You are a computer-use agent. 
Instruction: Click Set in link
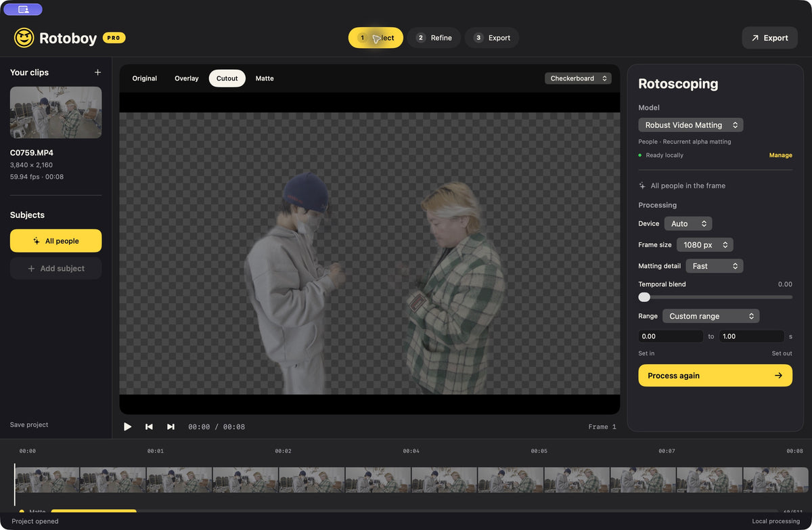[x=646, y=353]
